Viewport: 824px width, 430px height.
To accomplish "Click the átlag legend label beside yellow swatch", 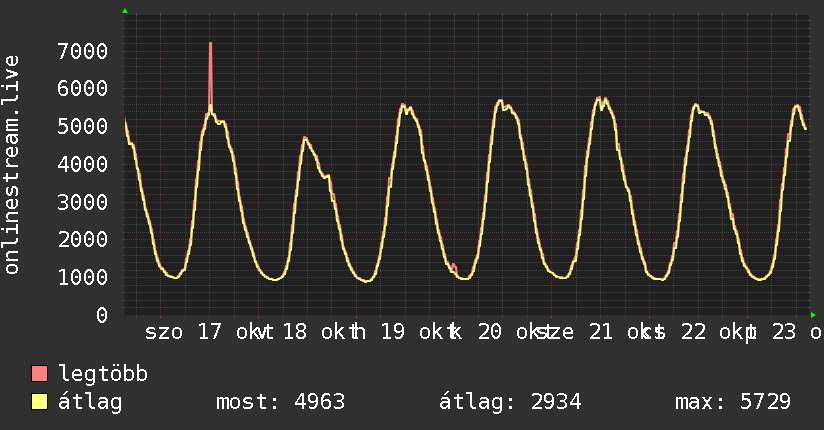I will [90, 402].
